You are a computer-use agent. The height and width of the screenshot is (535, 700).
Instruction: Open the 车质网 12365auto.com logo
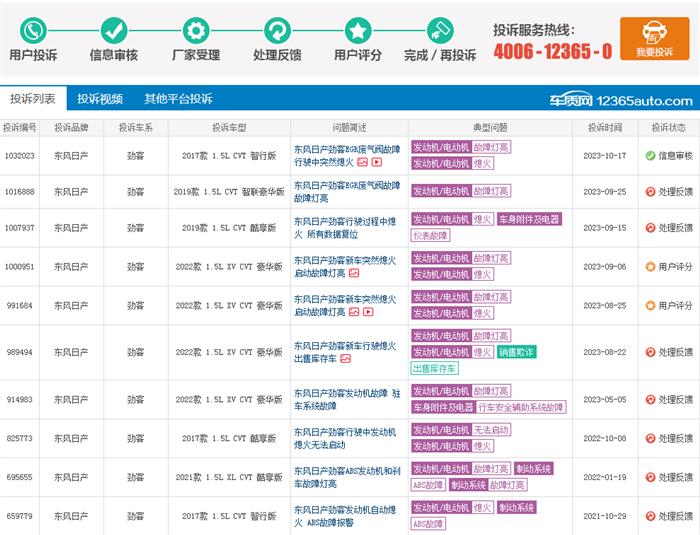(621, 100)
